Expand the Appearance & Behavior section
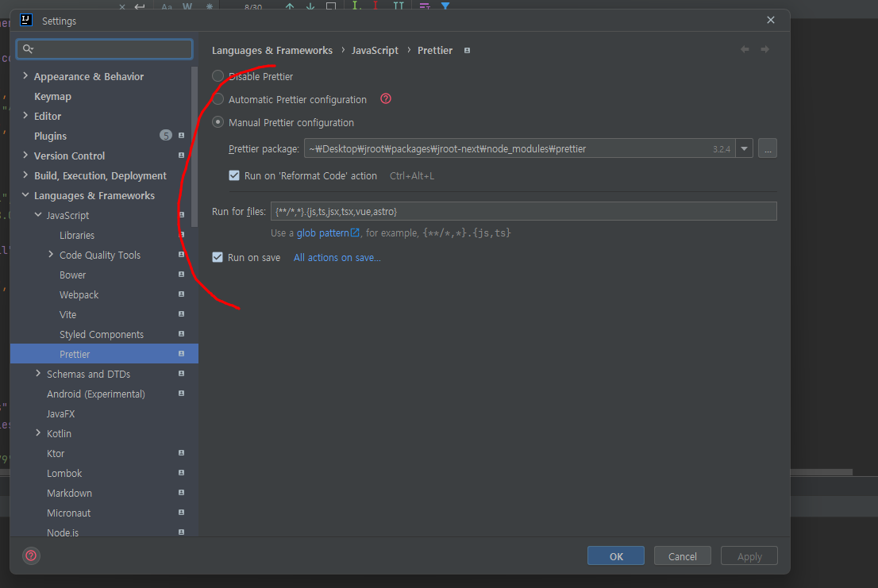 (25, 76)
